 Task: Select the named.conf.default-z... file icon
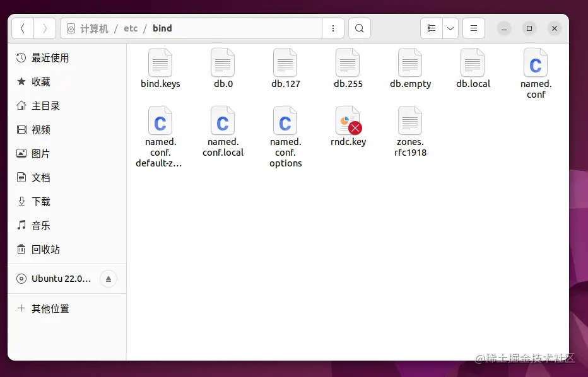pos(160,120)
